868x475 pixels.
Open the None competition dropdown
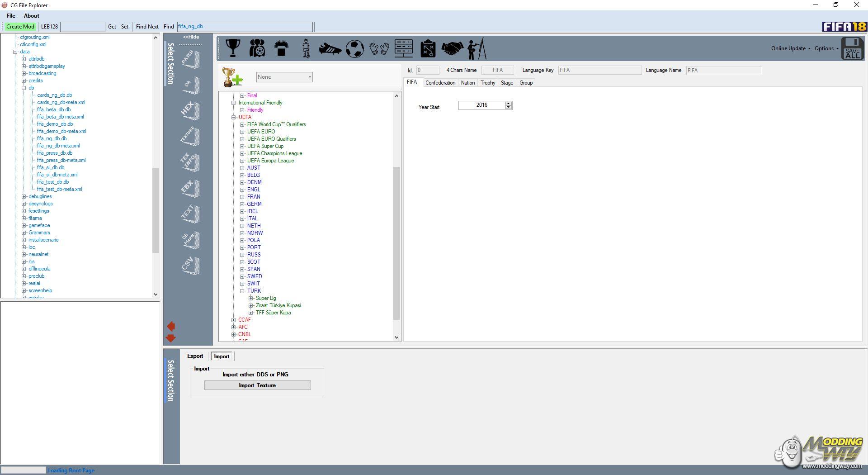pos(284,77)
